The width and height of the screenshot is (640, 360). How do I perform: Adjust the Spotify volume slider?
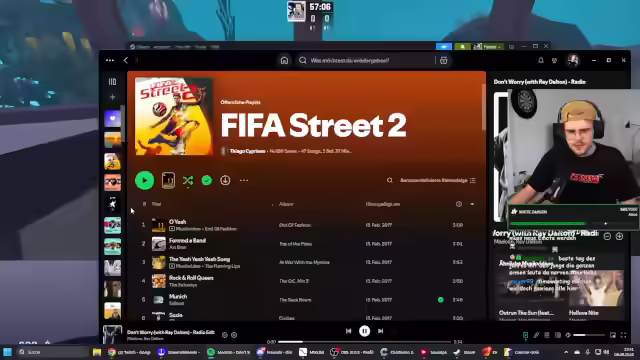tap(589, 335)
